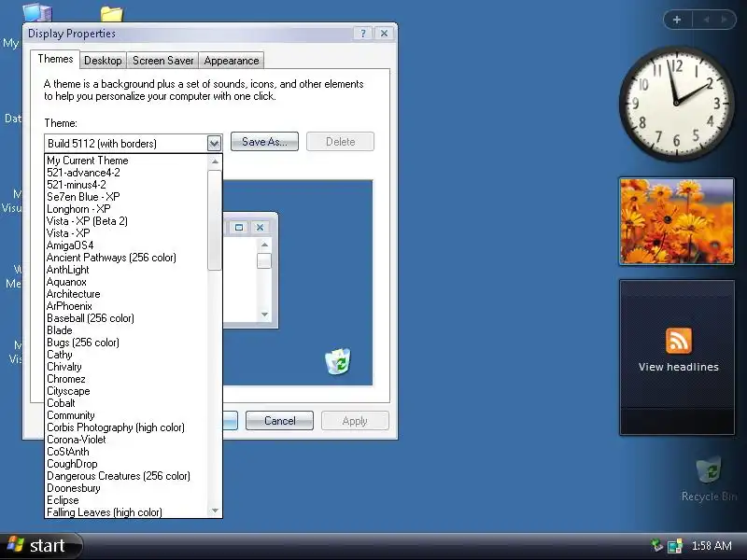Open the orange flowers slideshow gadget
Image resolution: width=747 pixels, height=560 pixels.
pos(676,221)
